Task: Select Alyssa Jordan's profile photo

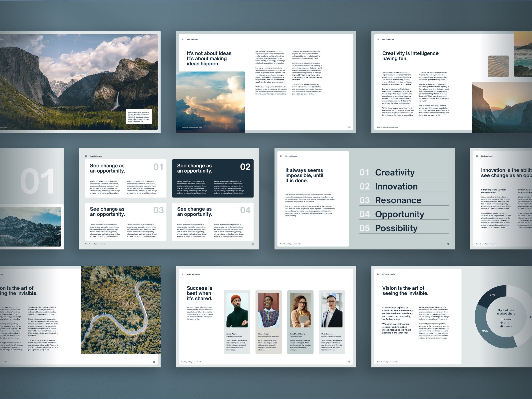Action: pos(269,310)
